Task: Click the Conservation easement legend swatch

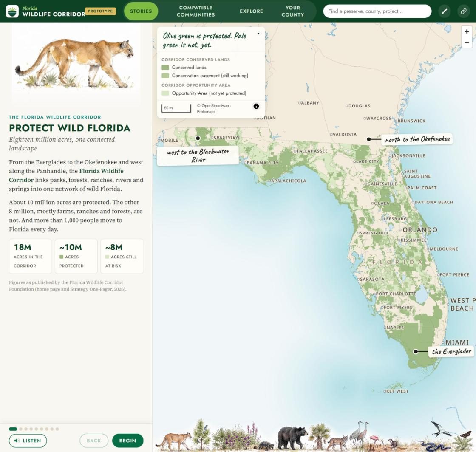Action: click(165, 76)
